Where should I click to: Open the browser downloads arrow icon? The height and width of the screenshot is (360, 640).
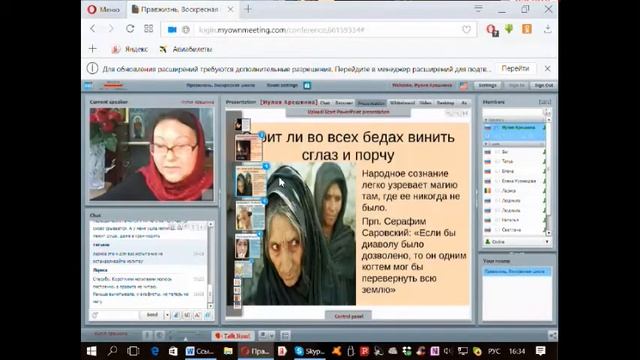(x=547, y=29)
